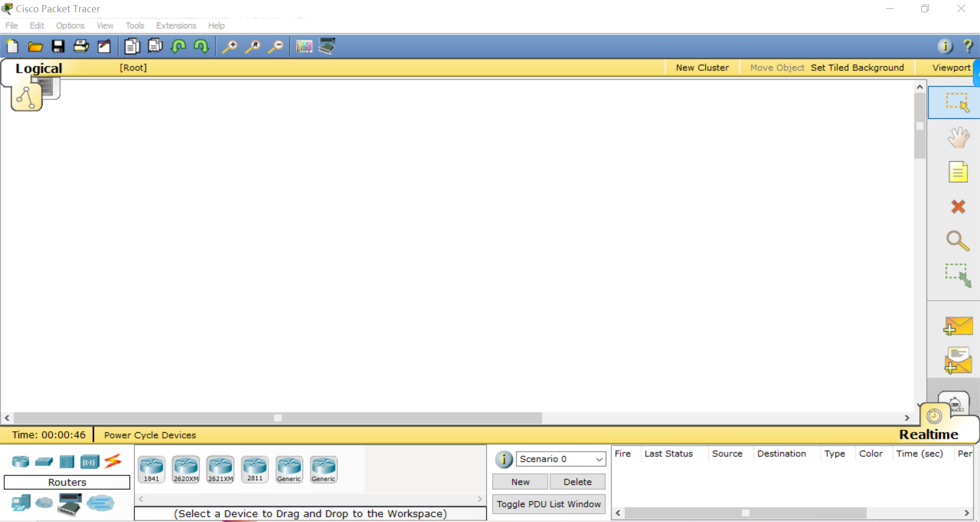Open the View menu
The width and height of the screenshot is (980, 522).
click(x=105, y=26)
